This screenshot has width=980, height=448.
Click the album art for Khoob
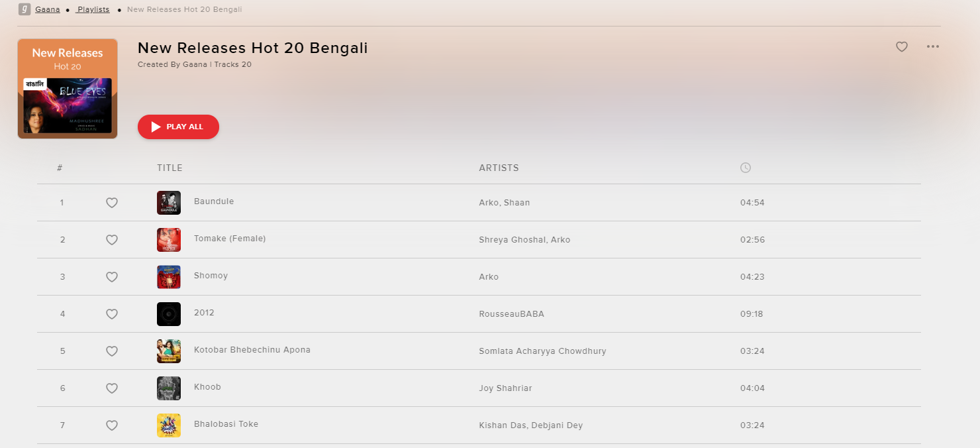[169, 388]
